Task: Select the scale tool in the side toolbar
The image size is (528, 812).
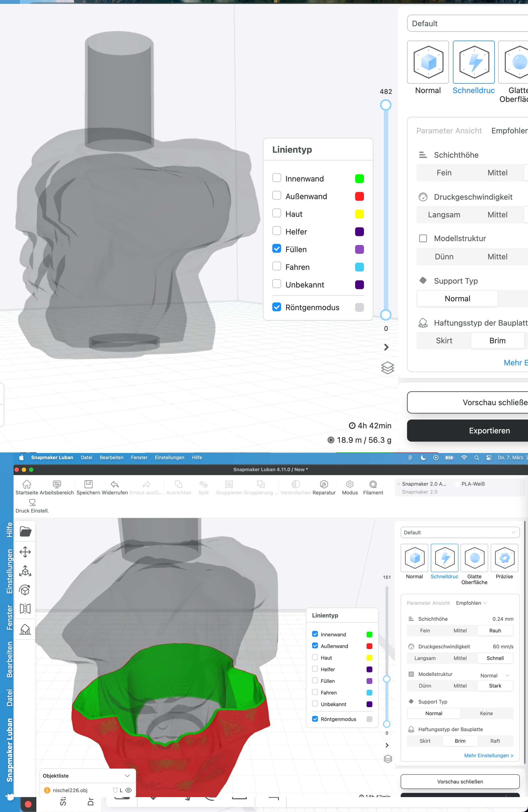Action: pos(25,571)
